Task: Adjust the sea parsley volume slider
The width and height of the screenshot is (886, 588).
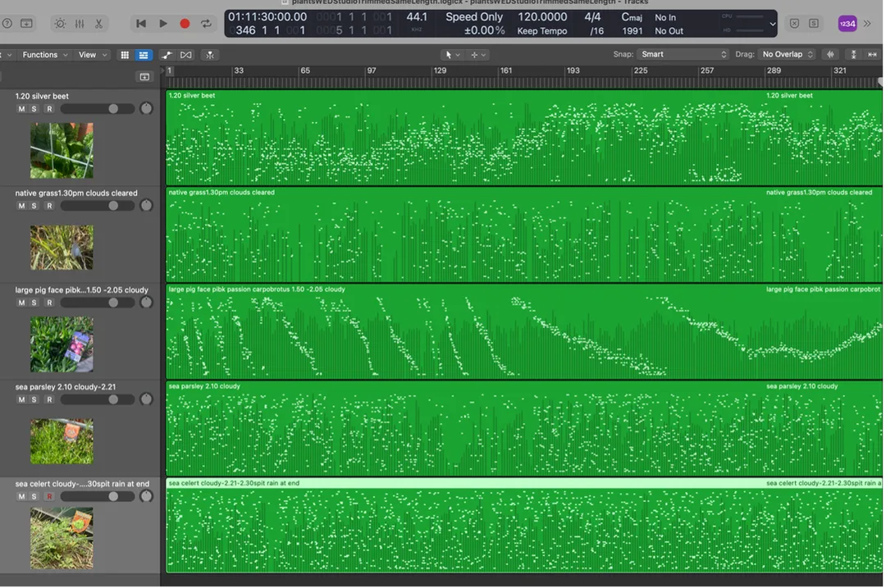Action: [x=97, y=400]
